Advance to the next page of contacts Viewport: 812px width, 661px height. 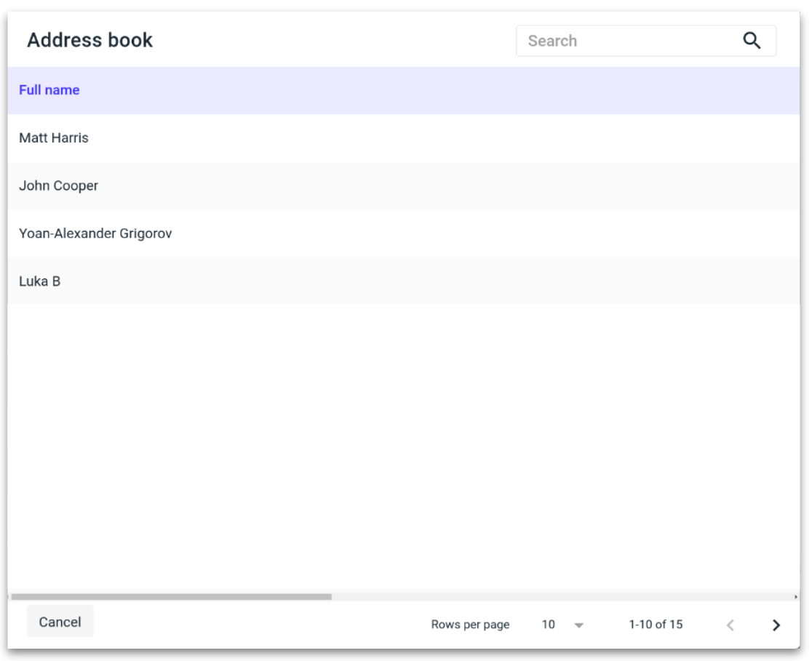tap(773, 624)
